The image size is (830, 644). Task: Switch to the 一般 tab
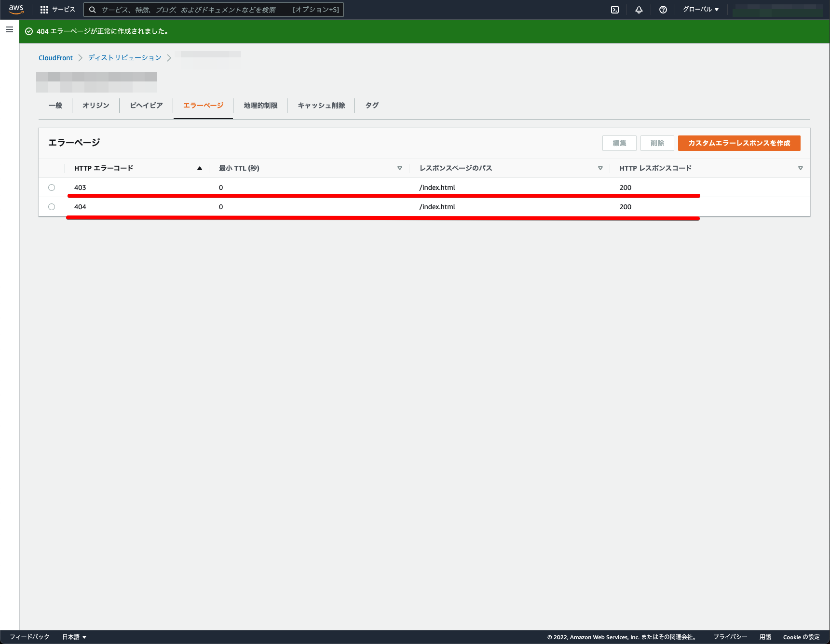(x=55, y=105)
